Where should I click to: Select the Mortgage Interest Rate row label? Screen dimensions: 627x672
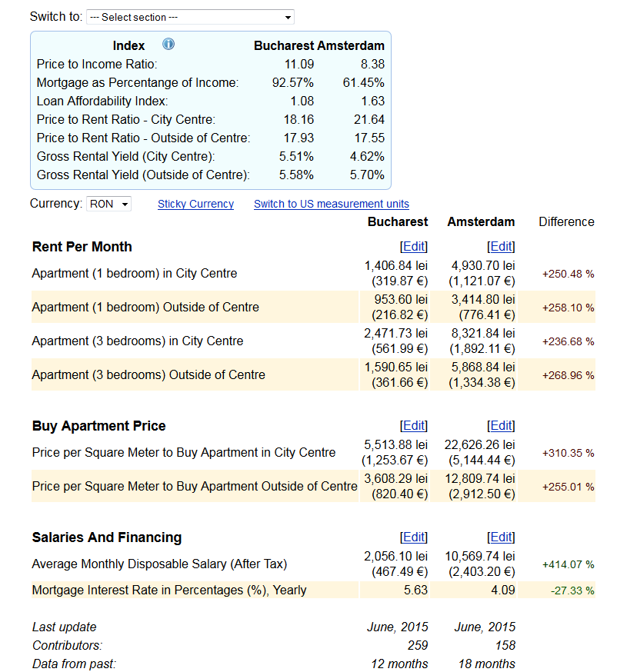click(169, 590)
